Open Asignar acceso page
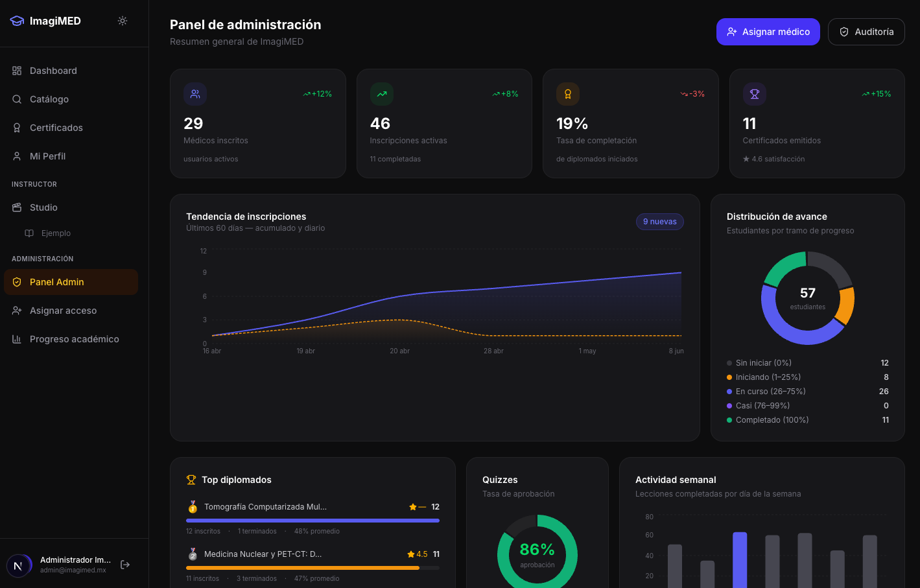 pyautogui.click(x=71, y=311)
